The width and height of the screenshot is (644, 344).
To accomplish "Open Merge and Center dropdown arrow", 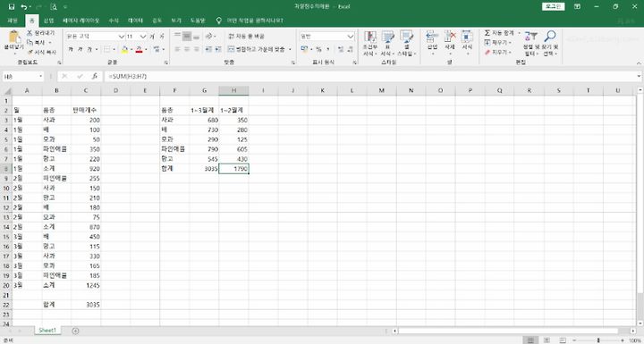I will pos(290,49).
